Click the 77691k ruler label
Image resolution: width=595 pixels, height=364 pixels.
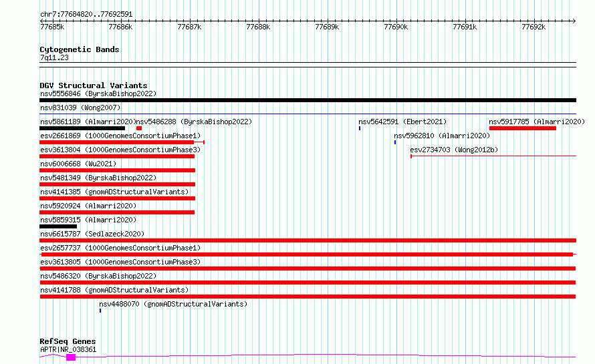pos(465,27)
